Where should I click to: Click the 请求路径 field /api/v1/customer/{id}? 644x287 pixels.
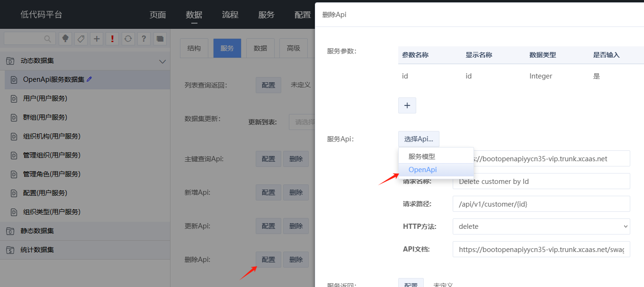[x=541, y=204]
